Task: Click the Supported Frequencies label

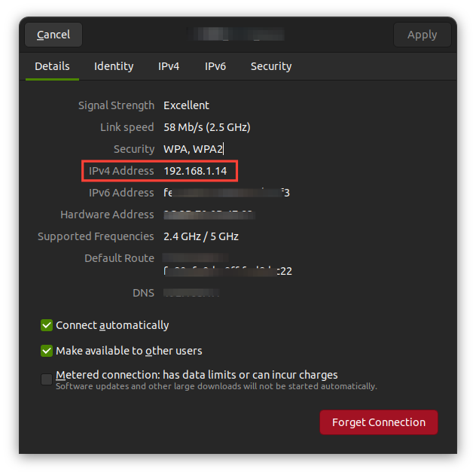Action: coord(96,236)
